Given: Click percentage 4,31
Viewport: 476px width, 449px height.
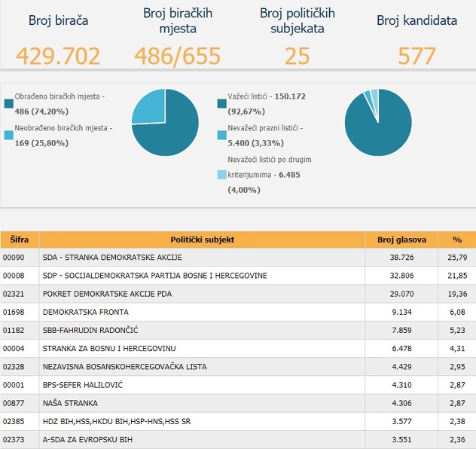Looking at the screenshot, I should (x=457, y=349).
